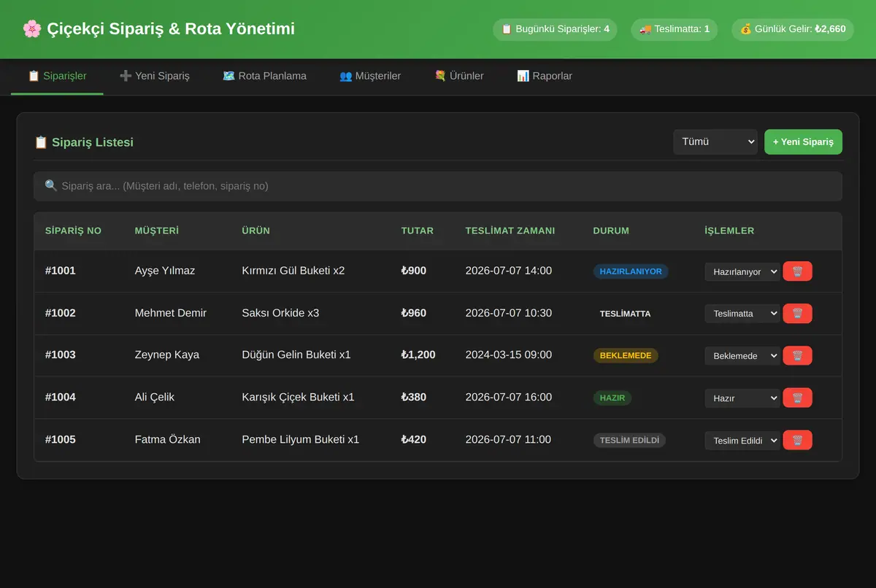Click delivery time 2024-03-15 09:00
Viewport: 876px width, 588px height.
509,355
